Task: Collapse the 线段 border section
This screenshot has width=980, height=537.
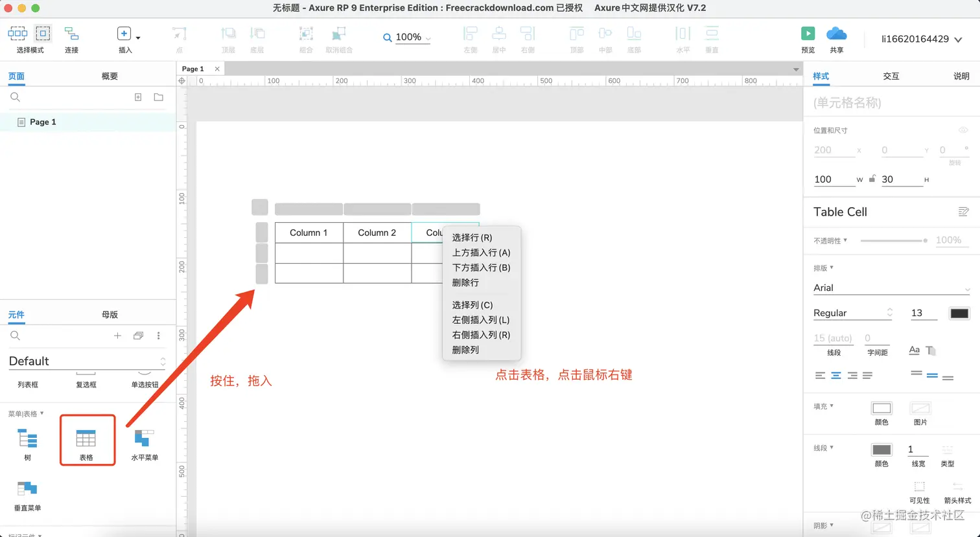Action: click(x=824, y=448)
